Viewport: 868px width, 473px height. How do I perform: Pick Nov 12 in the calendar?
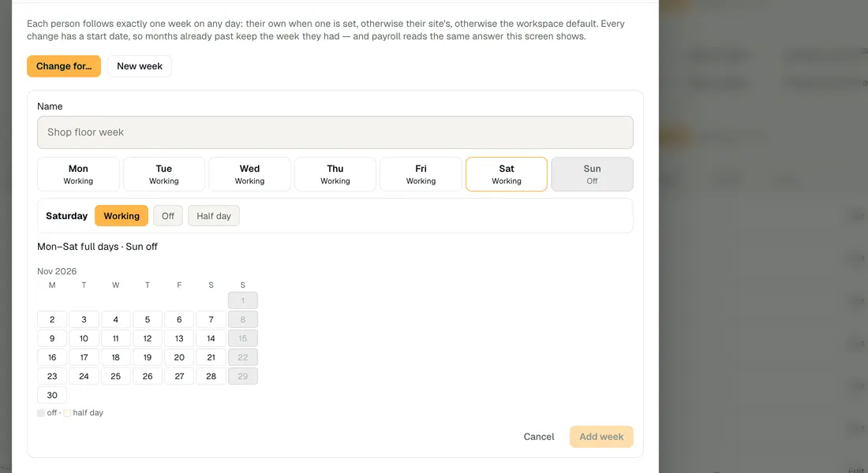coord(148,338)
